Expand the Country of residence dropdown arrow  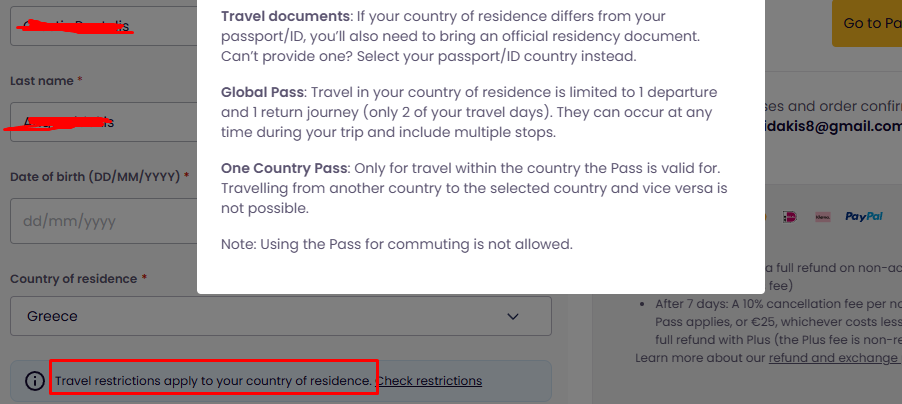(x=513, y=316)
